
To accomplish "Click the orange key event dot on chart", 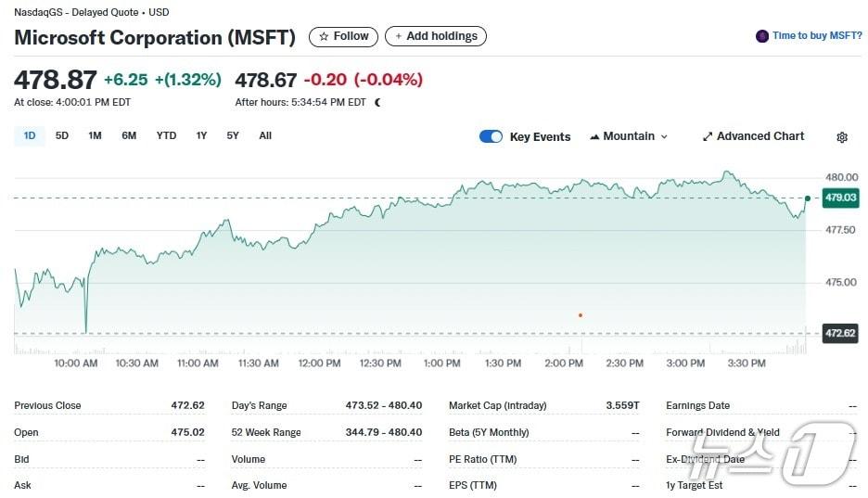I will 581,315.
